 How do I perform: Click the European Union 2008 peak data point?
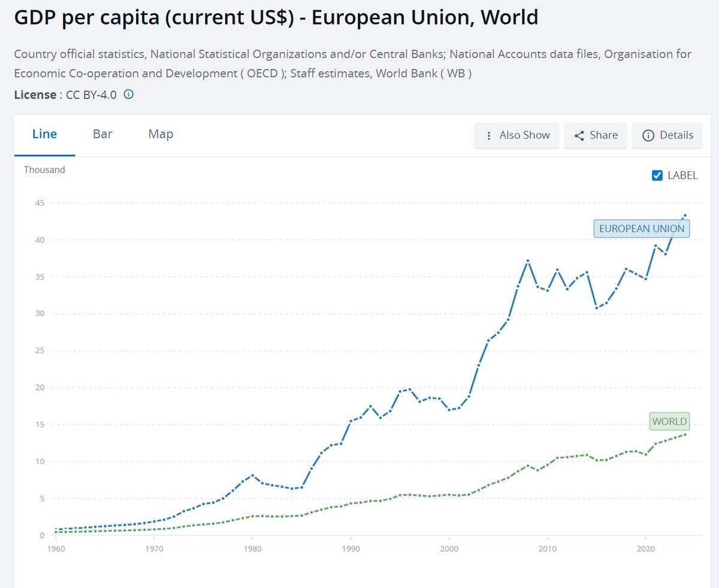[x=528, y=261]
